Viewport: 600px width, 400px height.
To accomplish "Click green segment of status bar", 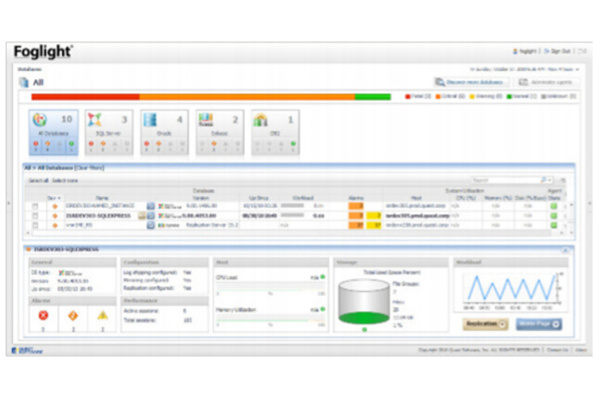I will point(373,97).
